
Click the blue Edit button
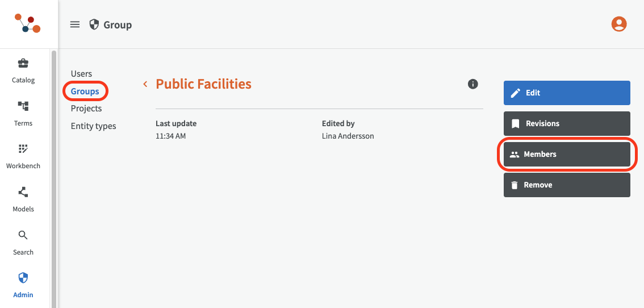(566, 93)
